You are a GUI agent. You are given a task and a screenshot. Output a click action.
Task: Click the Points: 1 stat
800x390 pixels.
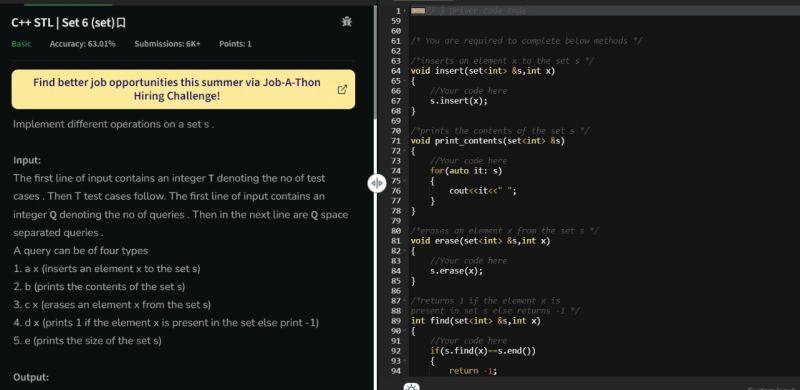click(x=235, y=44)
